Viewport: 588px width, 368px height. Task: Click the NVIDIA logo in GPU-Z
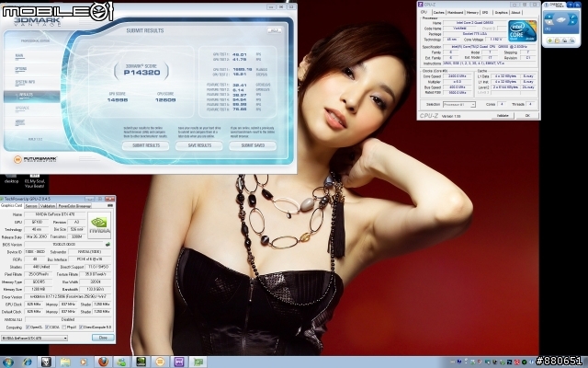point(99,225)
